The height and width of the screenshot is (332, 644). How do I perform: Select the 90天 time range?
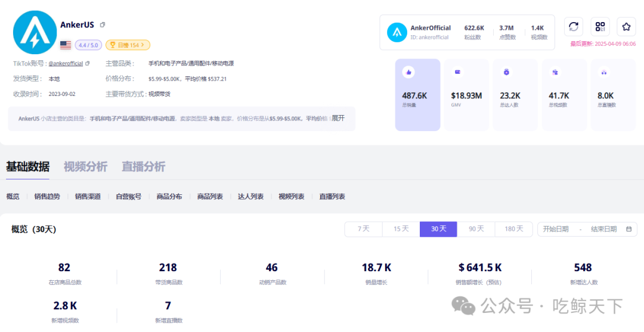pos(476,229)
